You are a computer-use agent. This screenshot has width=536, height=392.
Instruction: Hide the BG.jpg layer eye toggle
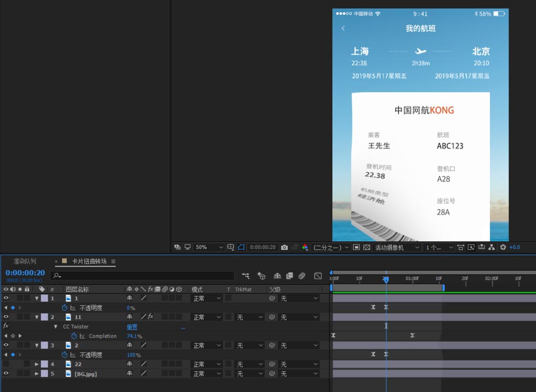pyautogui.click(x=6, y=374)
